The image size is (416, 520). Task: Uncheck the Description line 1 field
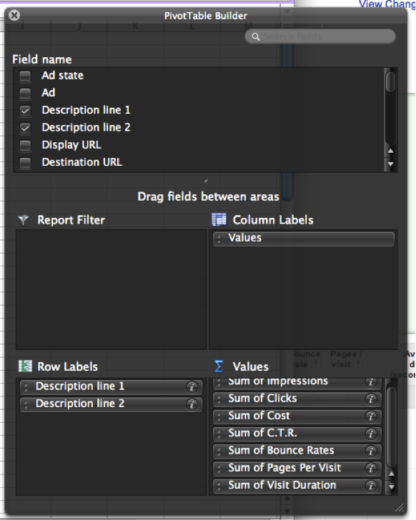[25, 111]
